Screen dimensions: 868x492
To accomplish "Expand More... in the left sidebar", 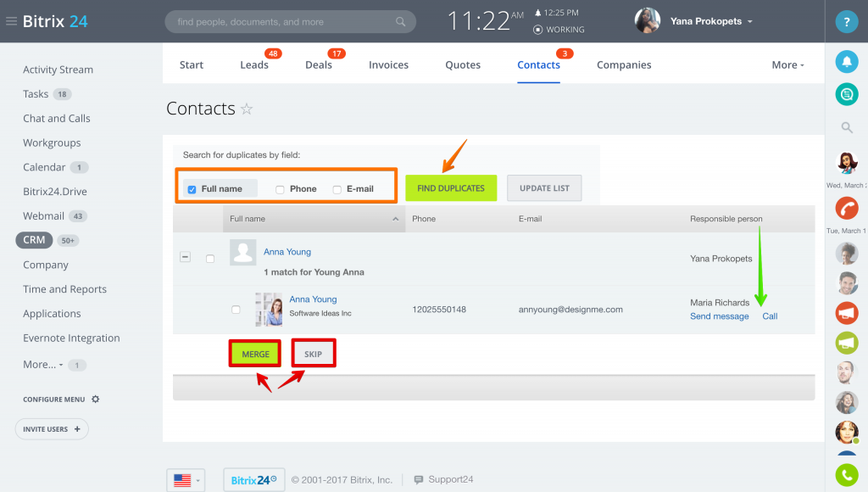I will pyautogui.click(x=42, y=365).
